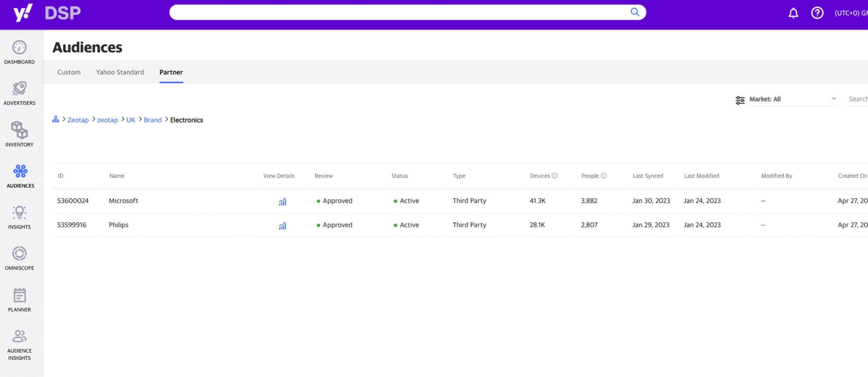Switch to the Yahoo Standard tab
The width and height of the screenshot is (868, 377).
pyautogui.click(x=120, y=72)
